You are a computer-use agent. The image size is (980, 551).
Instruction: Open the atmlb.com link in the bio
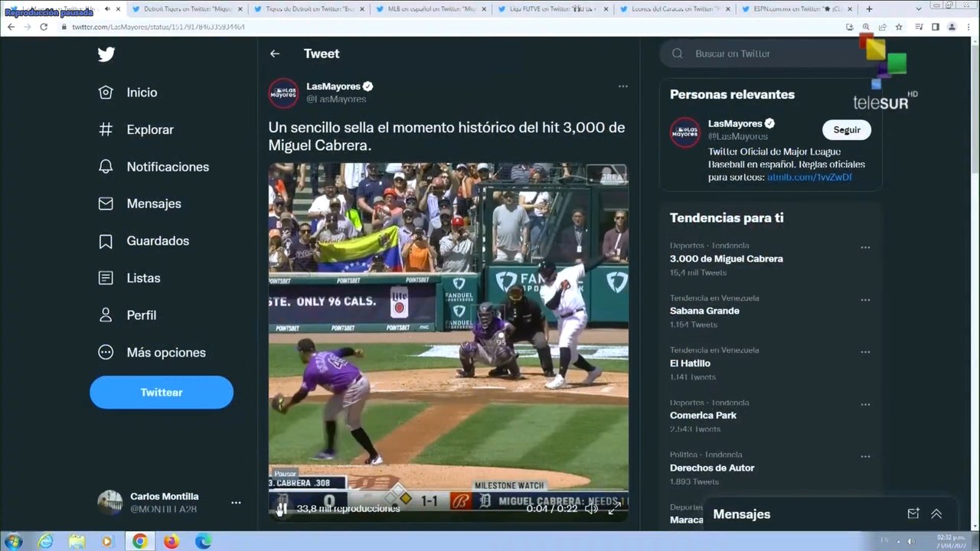pos(809,178)
